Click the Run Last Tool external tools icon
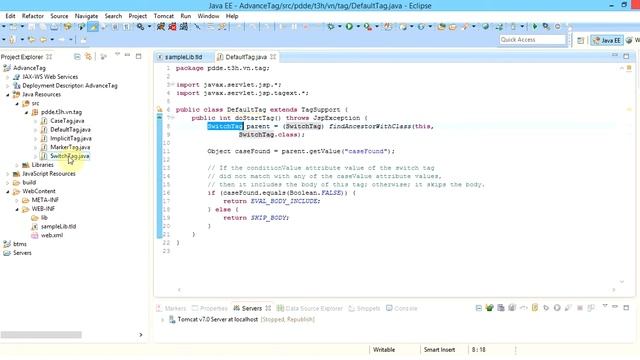The width and height of the screenshot is (640, 360). [368, 27]
